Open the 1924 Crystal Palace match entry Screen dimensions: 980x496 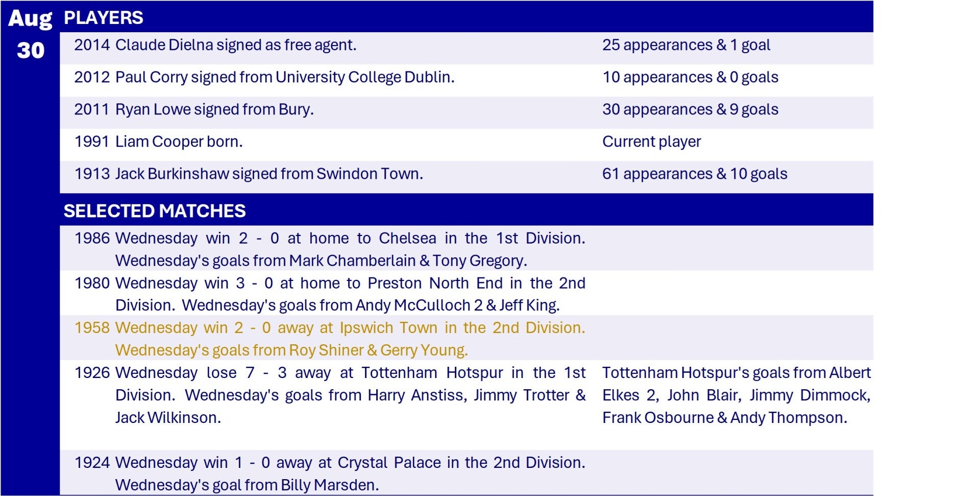coord(330,474)
